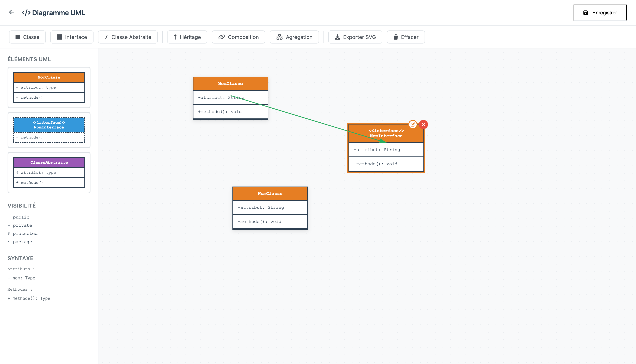This screenshot has height=364, width=636.
Task: Select the Classe tool
Action: tap(27, 37)
